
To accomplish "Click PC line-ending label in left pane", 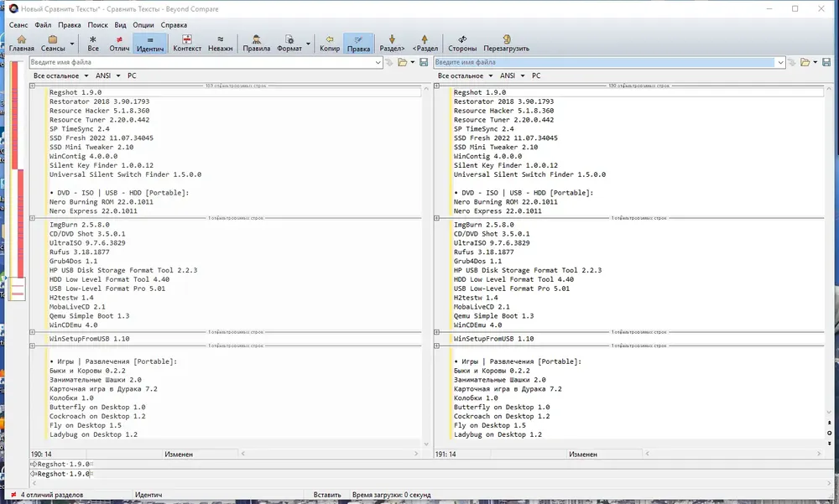I will coord(132,76).
